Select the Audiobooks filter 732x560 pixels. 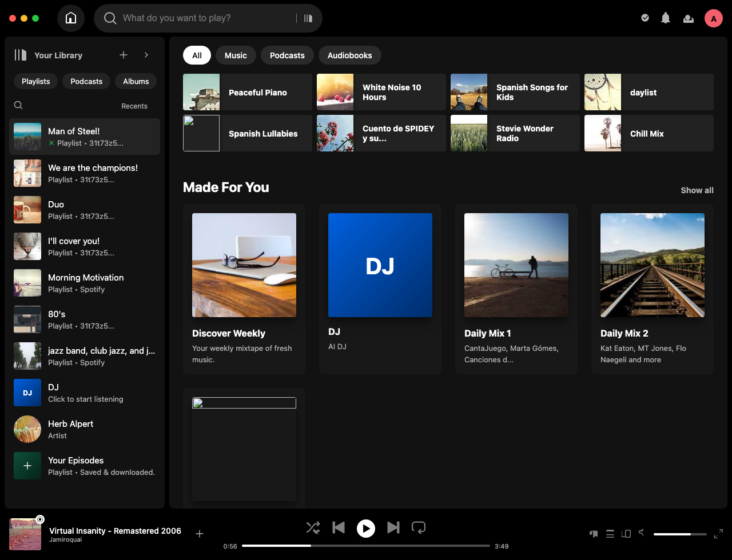[349, 55]
